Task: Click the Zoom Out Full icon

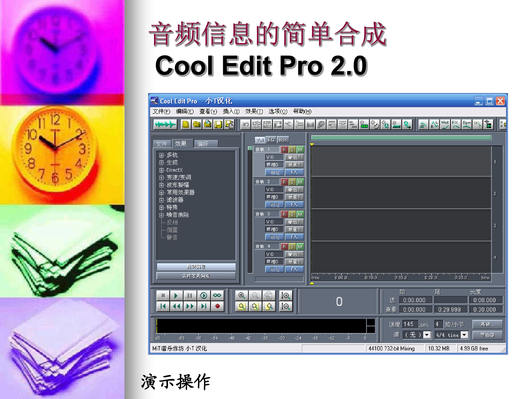Action: click(x=269, y=296)
